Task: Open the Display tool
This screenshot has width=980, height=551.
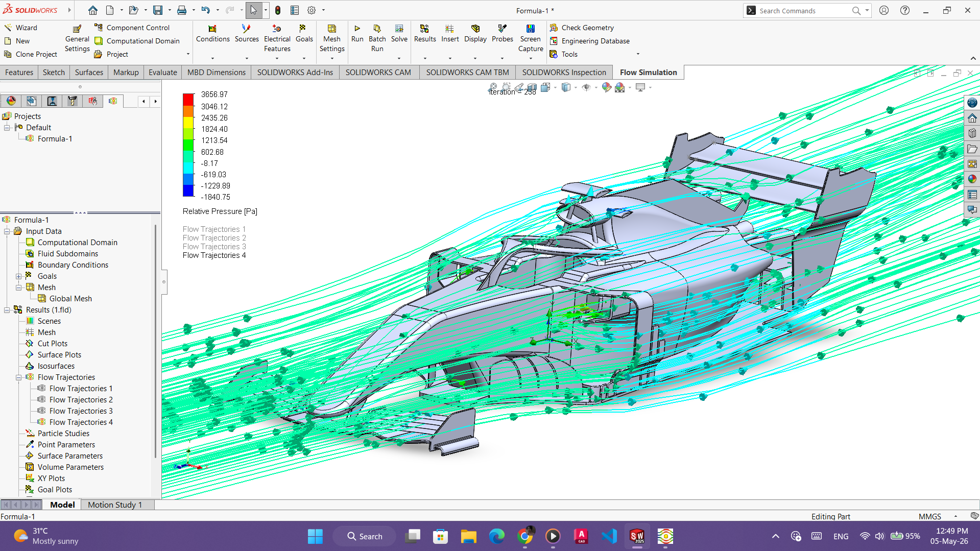Action: (x=475, y=34)
